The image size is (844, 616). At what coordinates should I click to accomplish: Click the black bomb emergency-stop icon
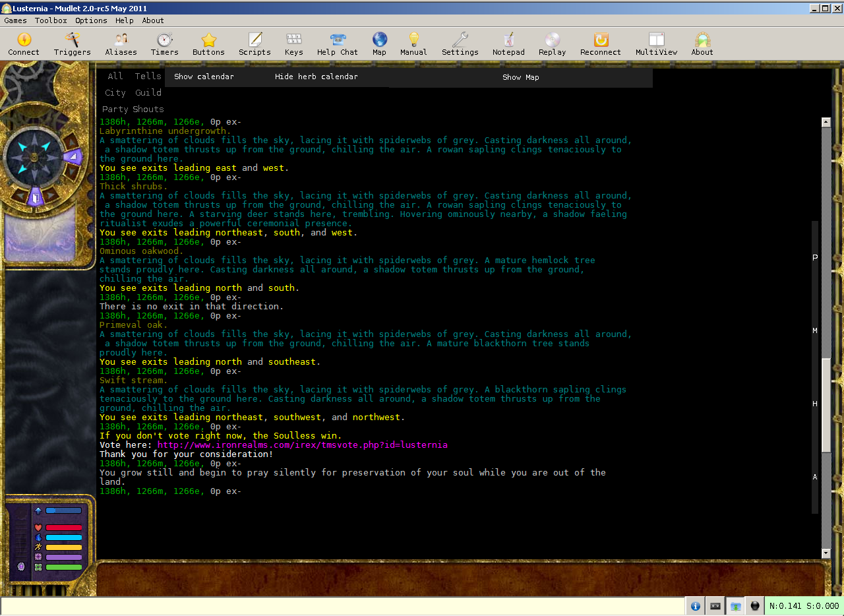(x=755, y=605)
